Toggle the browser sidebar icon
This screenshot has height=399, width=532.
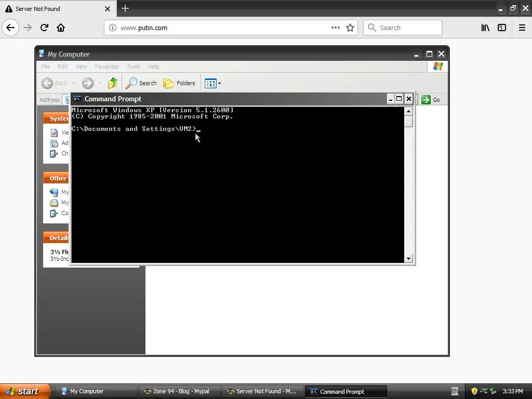502,28
